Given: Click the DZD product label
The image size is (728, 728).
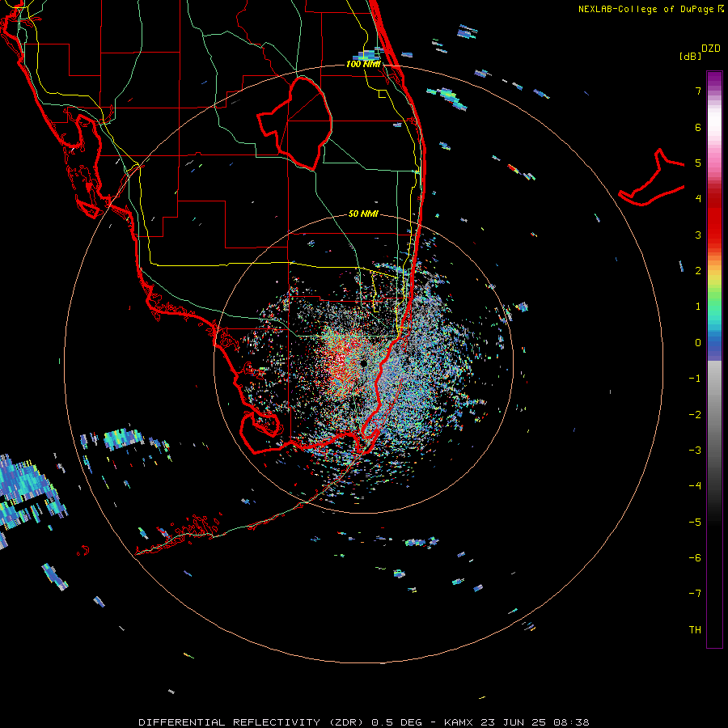Looking at the screenshot, I should point(711,49).
